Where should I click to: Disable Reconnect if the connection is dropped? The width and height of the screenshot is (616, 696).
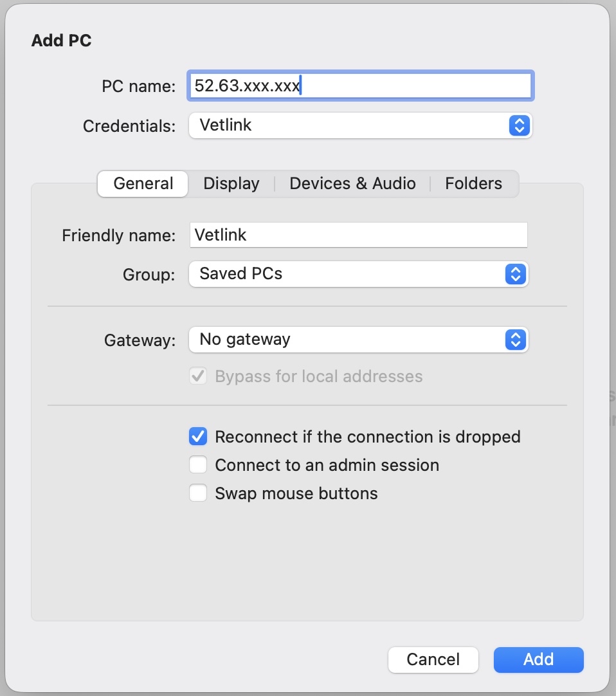pyautogui.click(x=198, y=437)
